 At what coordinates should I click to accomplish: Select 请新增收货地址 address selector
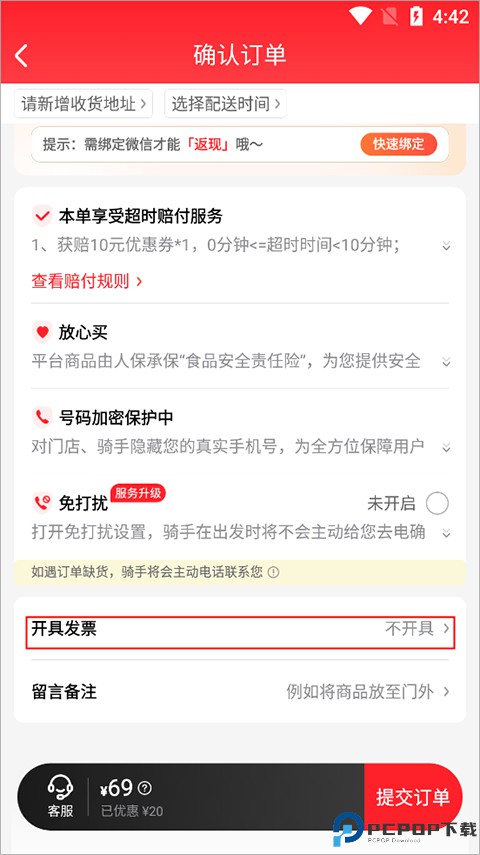click(83, 104)
